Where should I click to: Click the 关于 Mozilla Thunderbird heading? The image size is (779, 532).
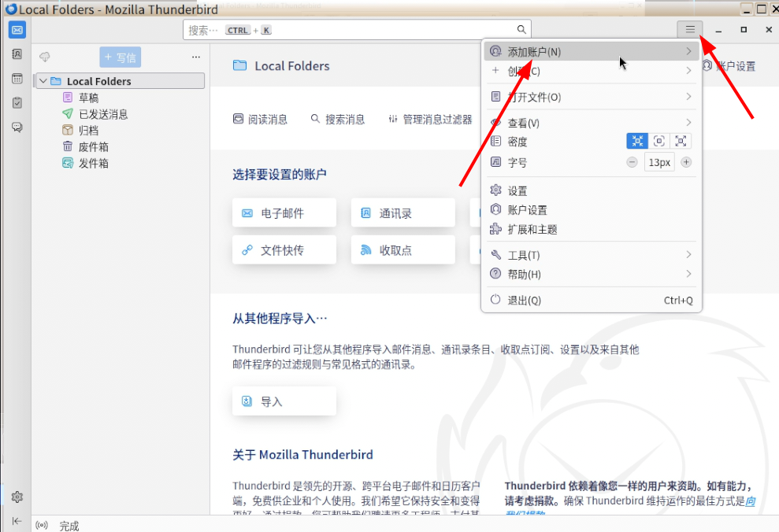coord(302,455)
